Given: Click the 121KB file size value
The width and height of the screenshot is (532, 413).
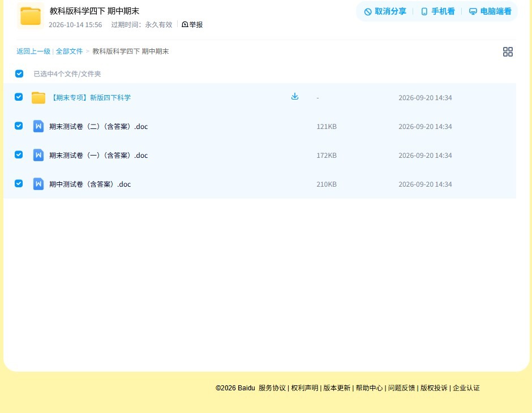Looking at the screenshot, I should 327,127.
